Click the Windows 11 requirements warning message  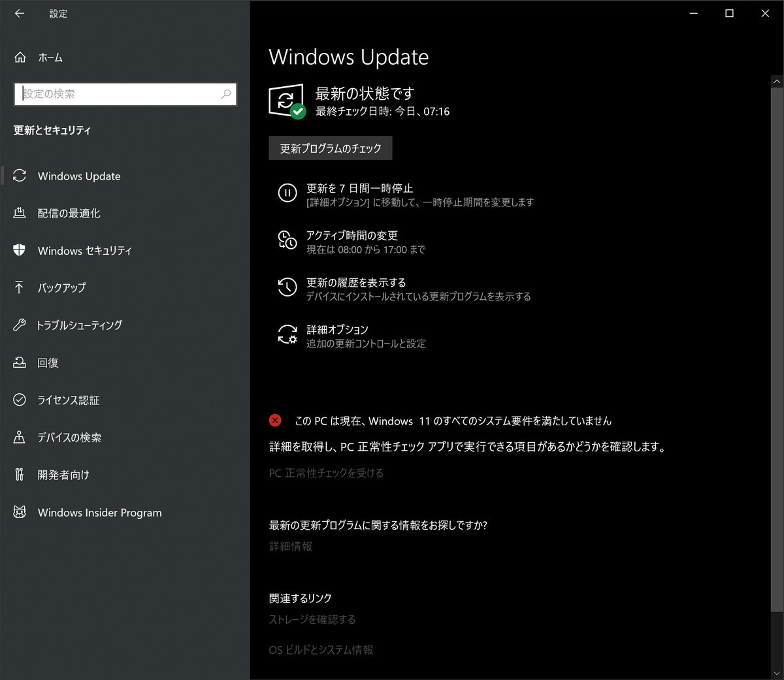click(453, 421)
